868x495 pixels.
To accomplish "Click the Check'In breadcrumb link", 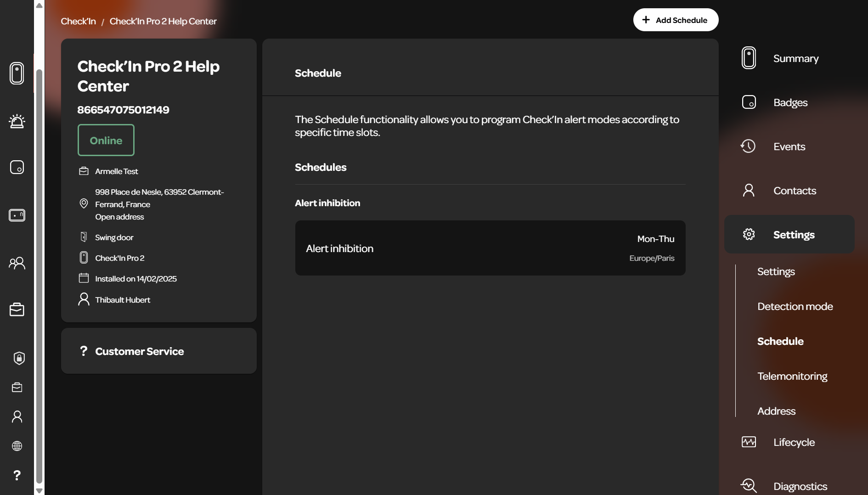I will [x=79, y=21].
